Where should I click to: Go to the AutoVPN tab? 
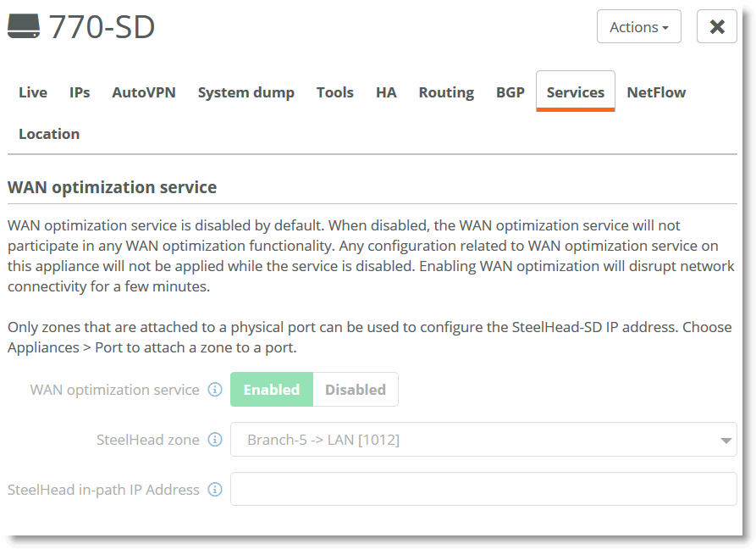(x=144, y=92)
